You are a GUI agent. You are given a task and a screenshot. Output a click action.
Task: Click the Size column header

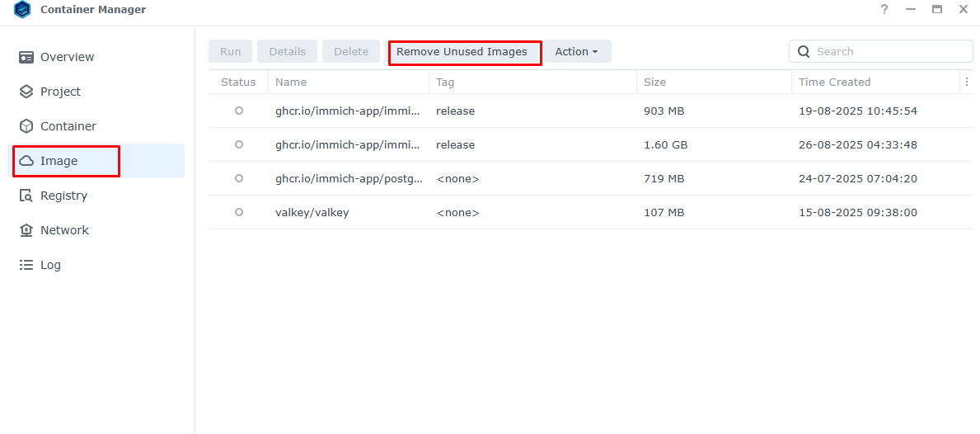(x=655, y=82)
